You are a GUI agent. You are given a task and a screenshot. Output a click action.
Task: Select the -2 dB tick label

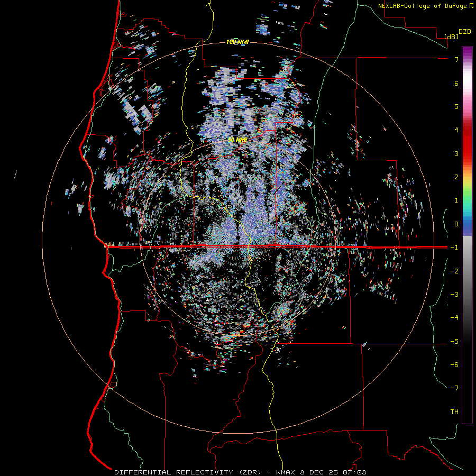pyautogui.click(x=454, y=271)
